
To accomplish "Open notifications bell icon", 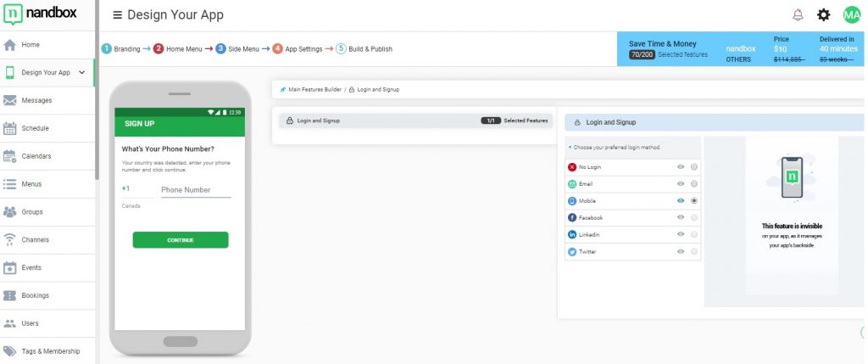I will (798, 15).
